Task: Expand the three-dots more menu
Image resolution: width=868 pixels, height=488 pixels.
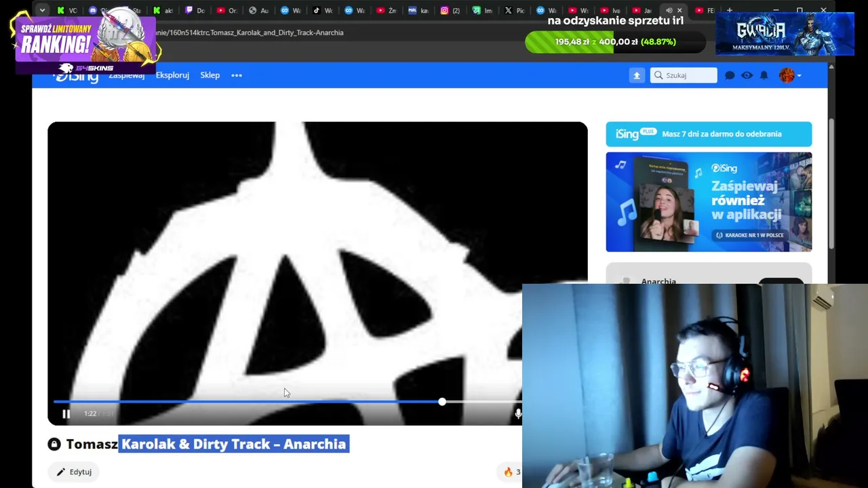Action: [x=237, y=75]
